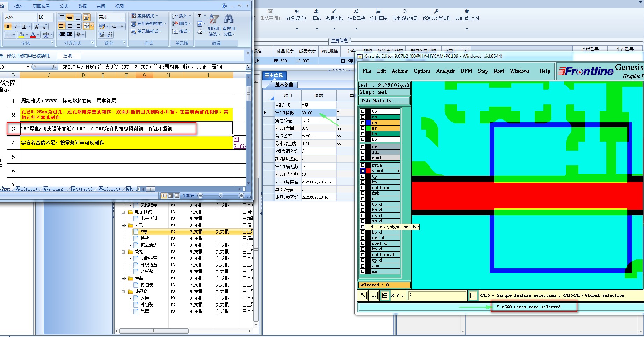Click the X Y coordinate input field
This screenshot has height=337, width=644.
pyautogui.click(x=438, y=295)
